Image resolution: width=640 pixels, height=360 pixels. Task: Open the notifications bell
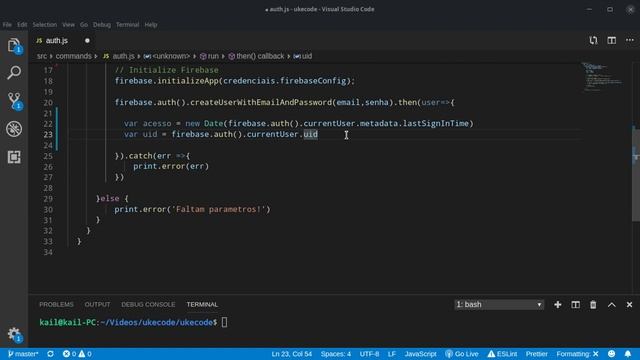click(x=628, y=354)
